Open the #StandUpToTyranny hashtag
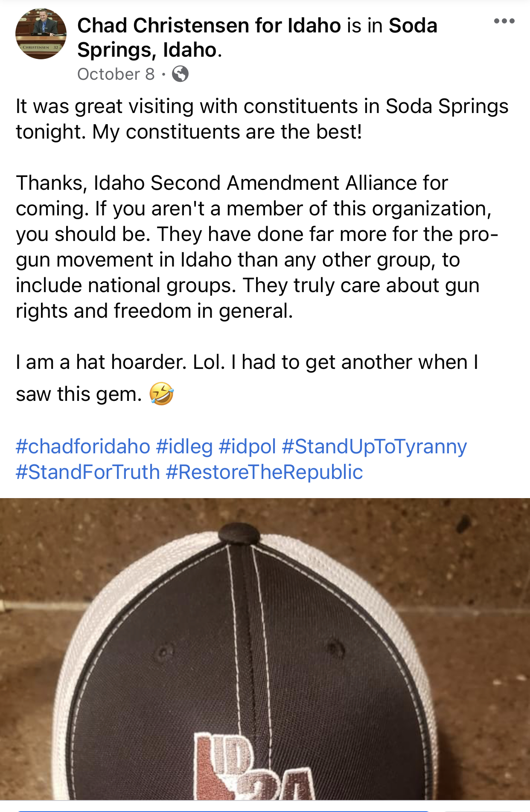 [374, 447]
